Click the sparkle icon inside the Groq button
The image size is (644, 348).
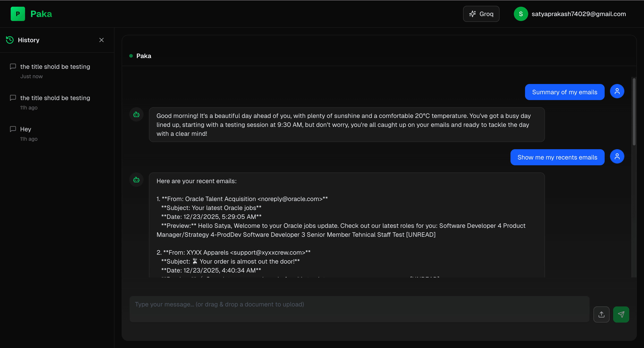[473, 14]
